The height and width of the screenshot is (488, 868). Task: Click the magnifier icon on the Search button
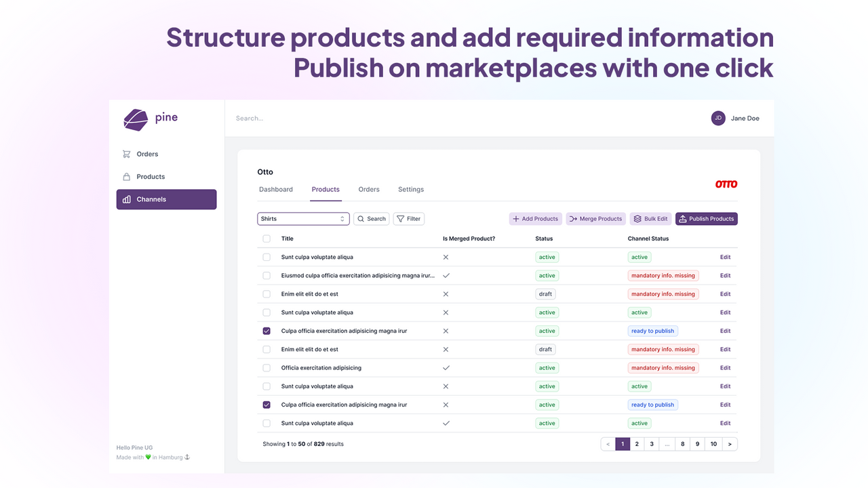360,218
